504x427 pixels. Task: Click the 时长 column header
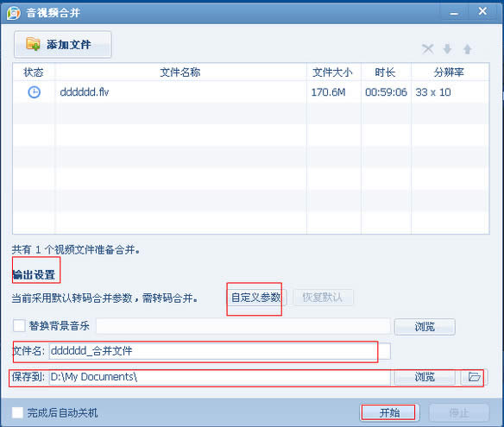386,72
